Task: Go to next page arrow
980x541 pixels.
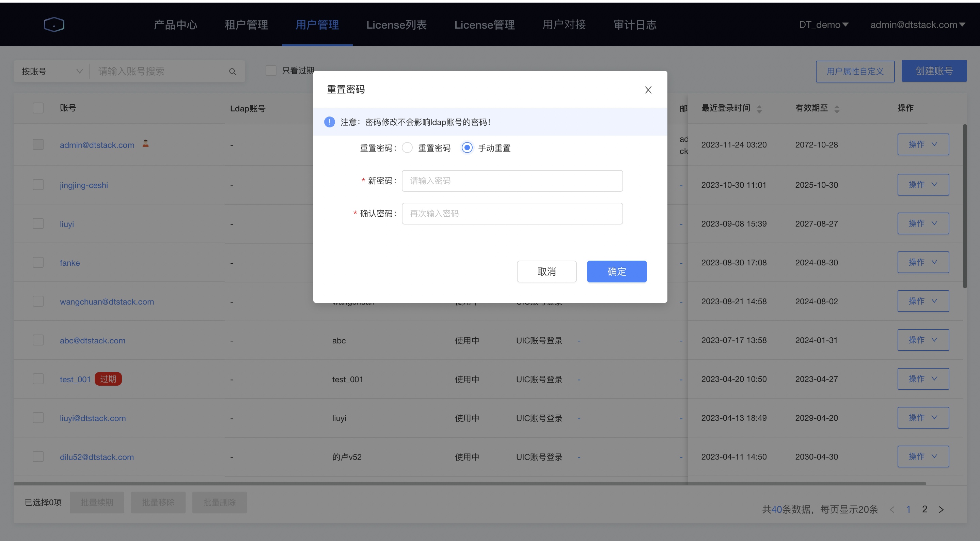Action: pyautogui.click(x=941, y=509)
